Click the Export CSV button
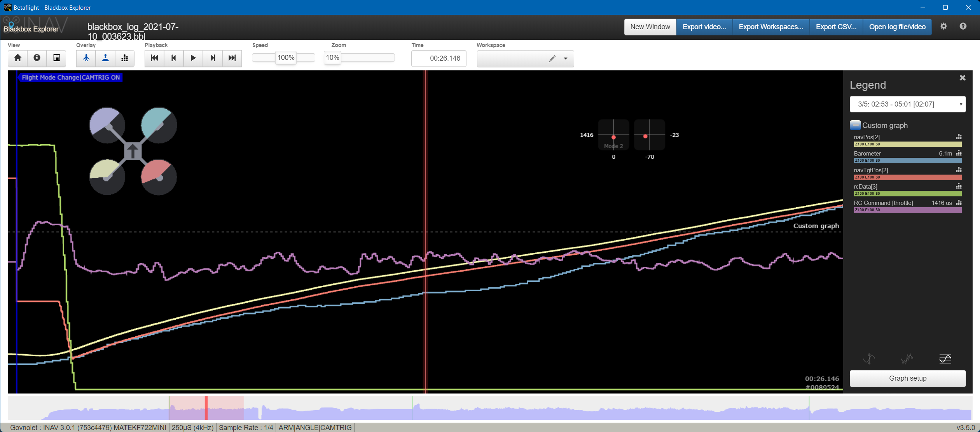Screen dimensions: 980x432 coord(836,27)
